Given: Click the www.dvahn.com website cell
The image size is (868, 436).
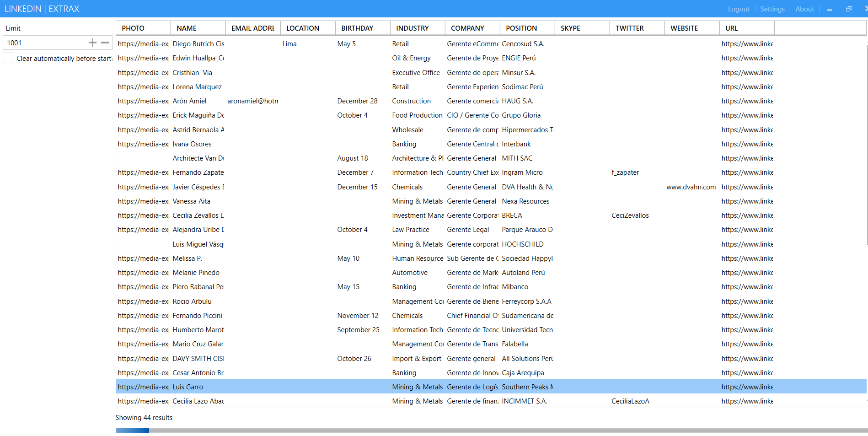Looking at the screenshot, I should coord(692,187).
